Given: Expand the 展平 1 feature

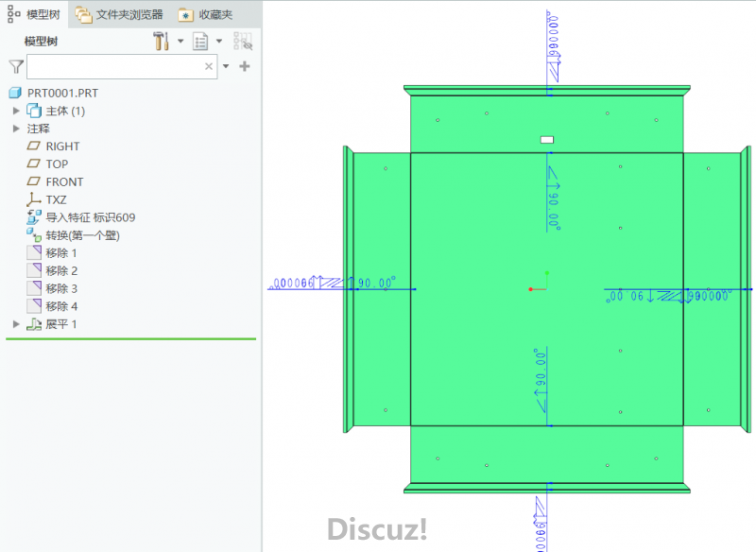Looking at the screenshot, I should click(16, 324).
